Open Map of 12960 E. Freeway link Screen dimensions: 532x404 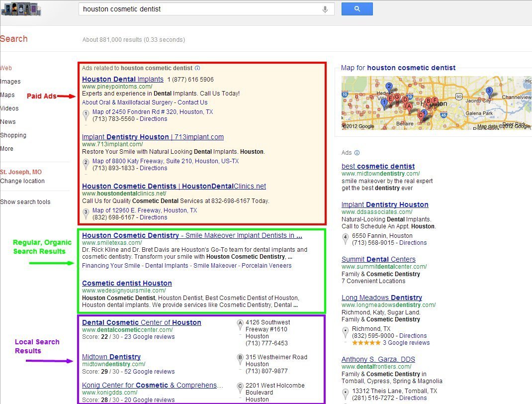145,210
